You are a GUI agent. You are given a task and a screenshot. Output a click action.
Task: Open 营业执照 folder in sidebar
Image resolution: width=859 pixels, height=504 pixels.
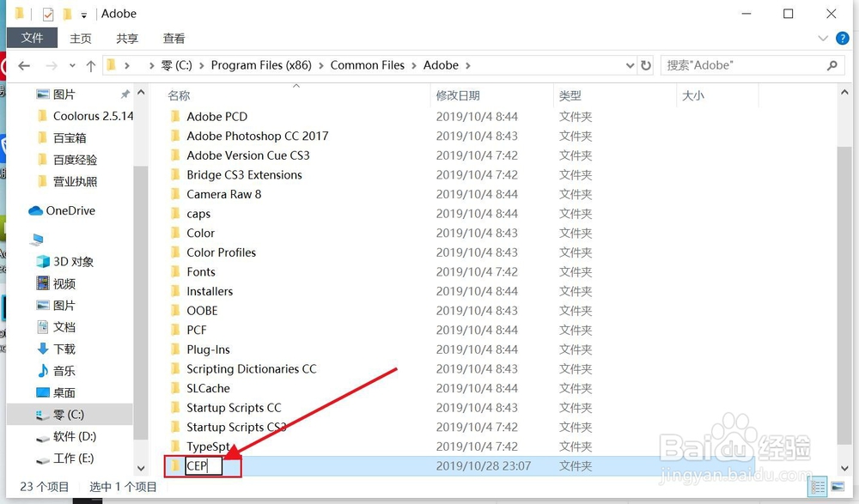pos(75,182)
